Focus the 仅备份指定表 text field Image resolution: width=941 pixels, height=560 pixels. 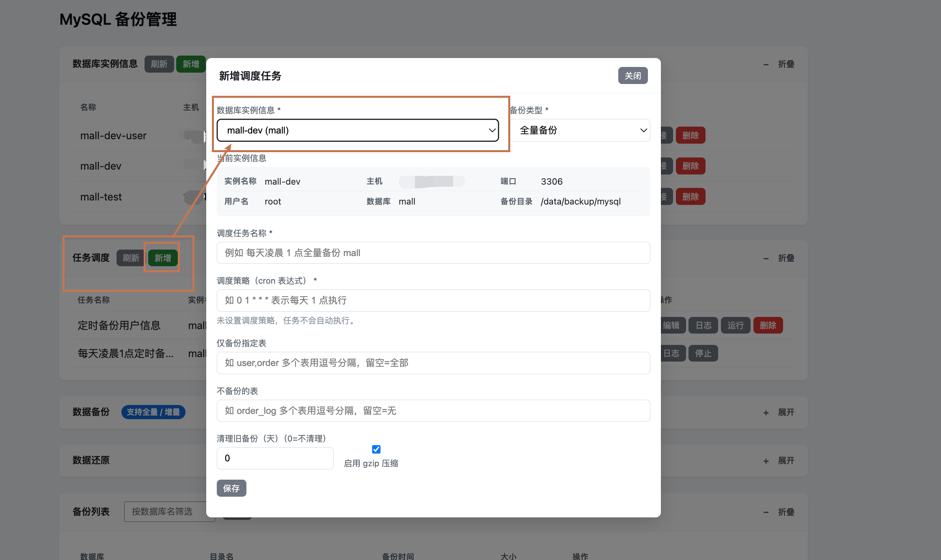pos(433,363)
